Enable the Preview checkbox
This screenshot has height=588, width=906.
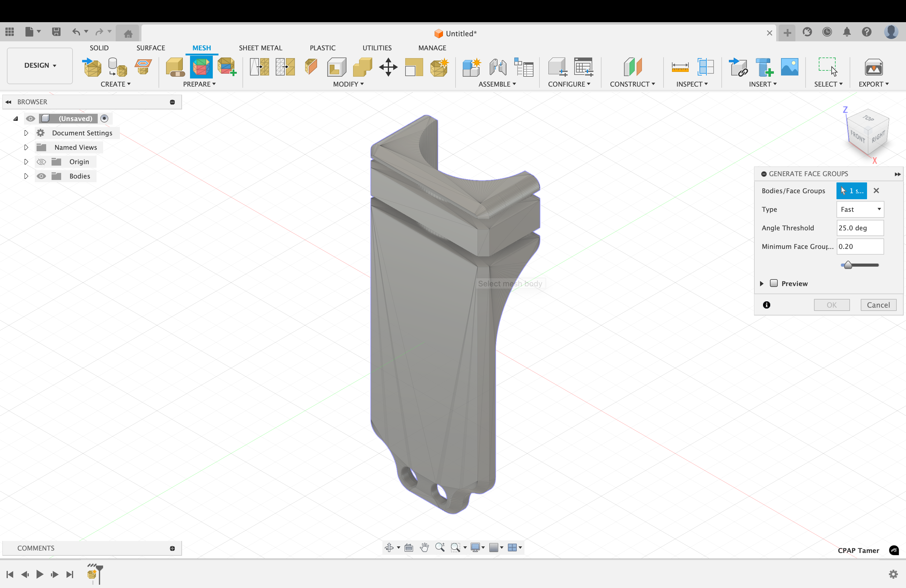(x=774, y=284)
